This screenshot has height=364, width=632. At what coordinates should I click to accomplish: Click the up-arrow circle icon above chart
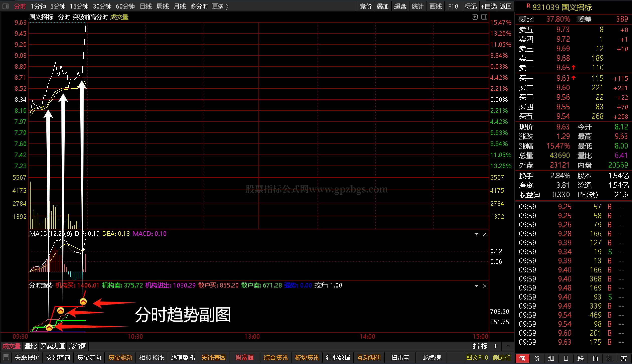coord(474,17)
